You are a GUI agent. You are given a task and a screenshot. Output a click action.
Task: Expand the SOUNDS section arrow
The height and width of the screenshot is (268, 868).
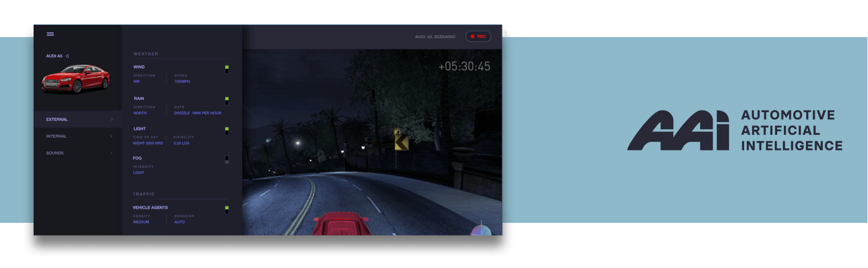[x=112, y=153]
